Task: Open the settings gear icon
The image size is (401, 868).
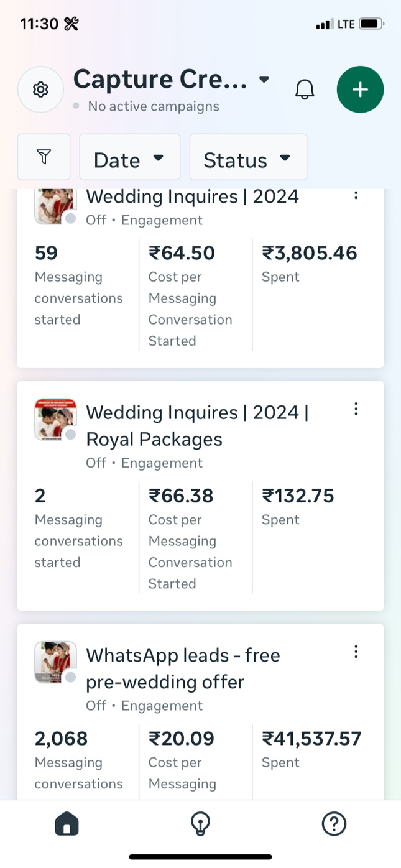Action: 40,90
